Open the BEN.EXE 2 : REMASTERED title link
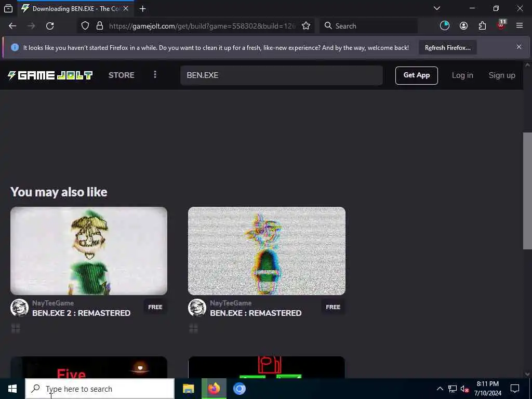 81,313
